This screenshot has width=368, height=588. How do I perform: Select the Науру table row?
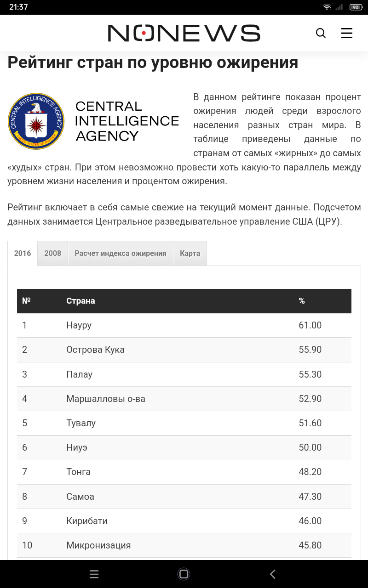pyautogui.click(x=184, y=325)
